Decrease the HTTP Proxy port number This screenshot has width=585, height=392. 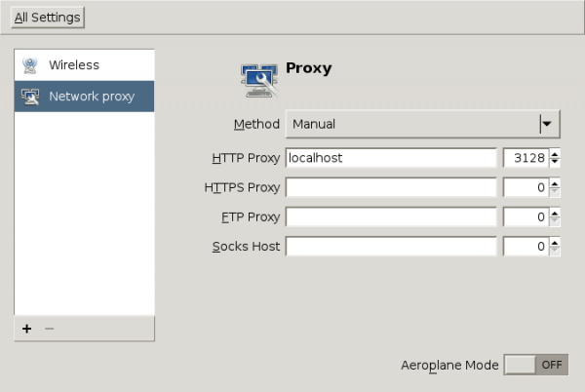[555, 162]
